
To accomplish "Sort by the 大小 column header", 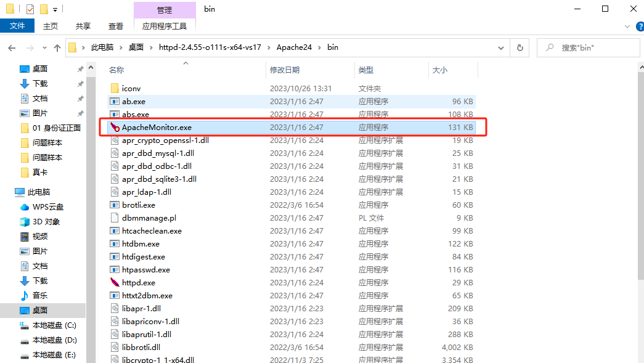I will (440, 70).
